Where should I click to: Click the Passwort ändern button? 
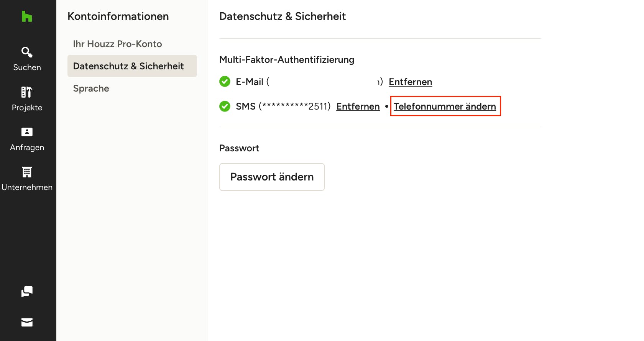pos(272,177)
